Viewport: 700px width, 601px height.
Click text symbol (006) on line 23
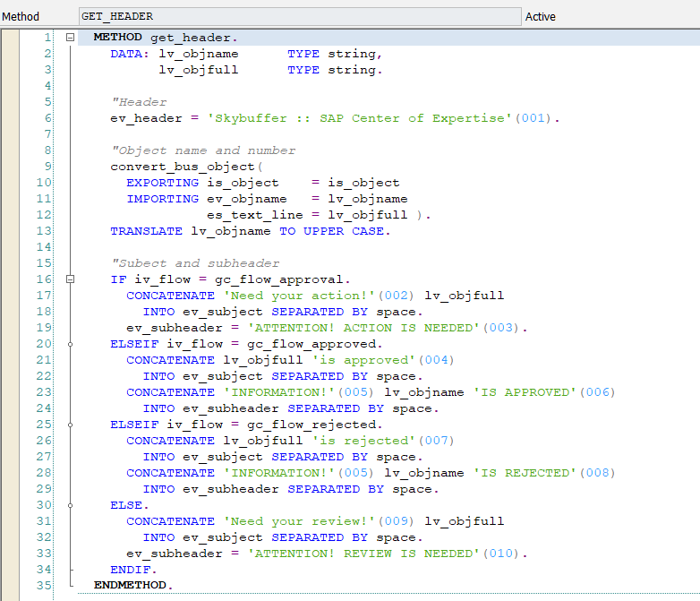[598, 392]
